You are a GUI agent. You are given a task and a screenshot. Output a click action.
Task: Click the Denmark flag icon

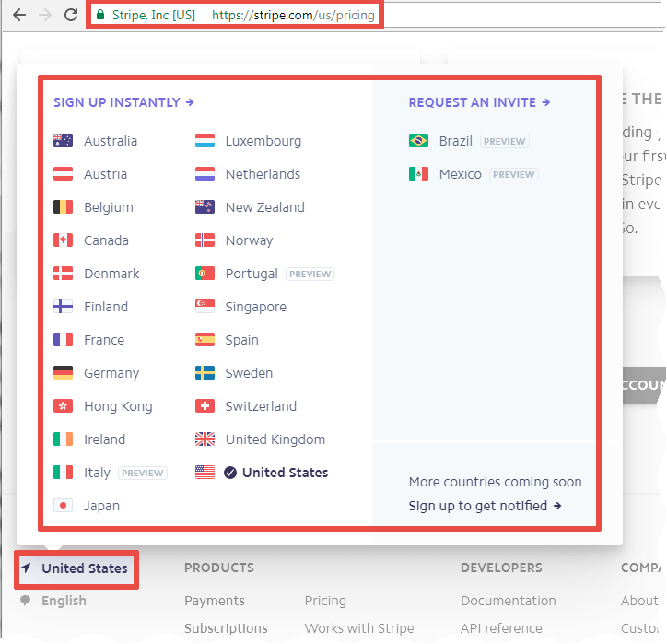[63, 273]
